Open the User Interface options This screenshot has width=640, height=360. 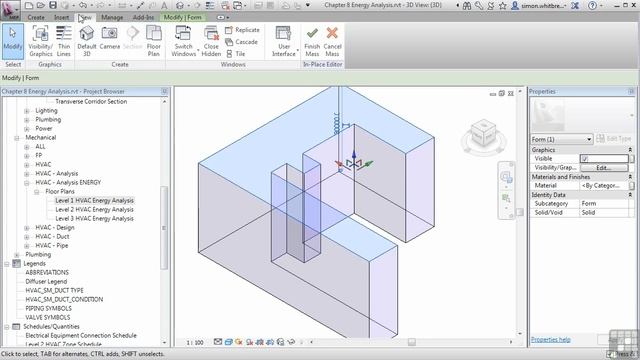(x=284, y=41)
